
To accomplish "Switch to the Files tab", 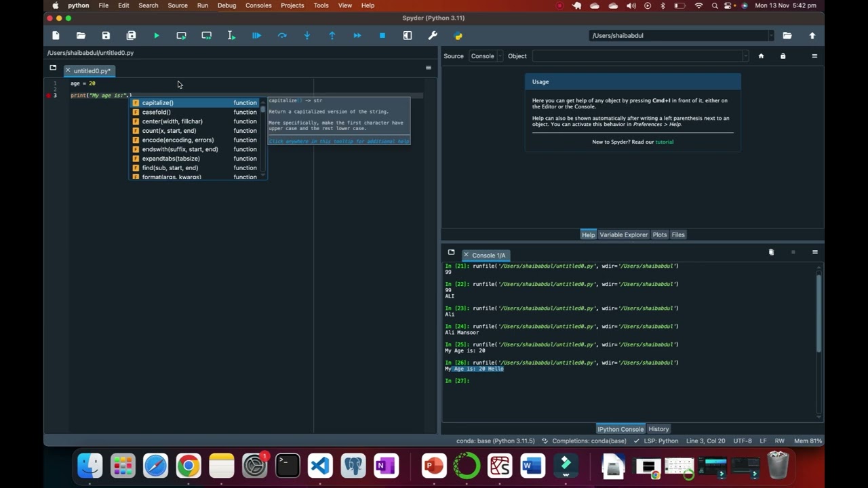I will 678,235.
